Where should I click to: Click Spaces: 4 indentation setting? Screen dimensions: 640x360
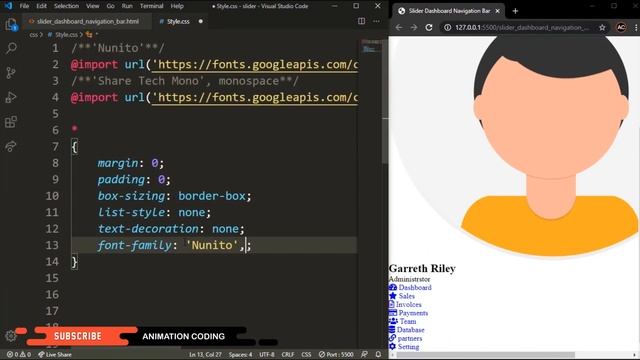(240, 354)
